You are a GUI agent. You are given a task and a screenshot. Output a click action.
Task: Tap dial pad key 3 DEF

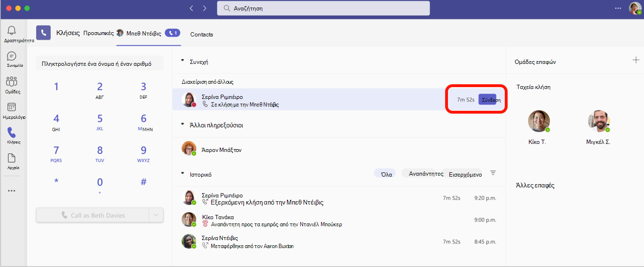point(143,90)
